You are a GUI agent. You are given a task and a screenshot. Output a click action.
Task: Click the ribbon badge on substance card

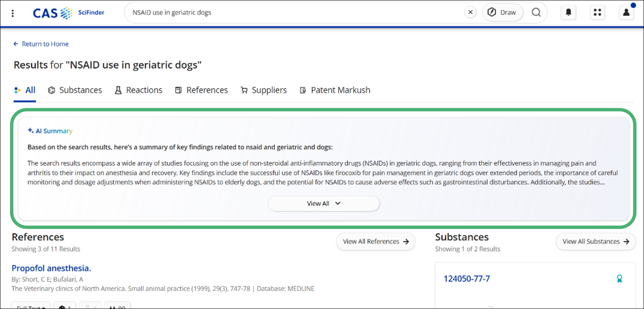619,278
